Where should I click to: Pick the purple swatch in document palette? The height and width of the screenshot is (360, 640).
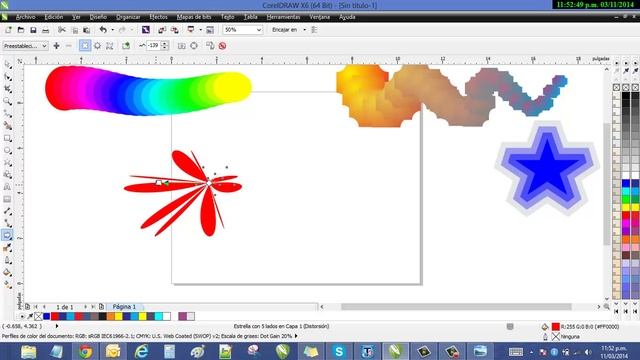(x=182, y=316)
